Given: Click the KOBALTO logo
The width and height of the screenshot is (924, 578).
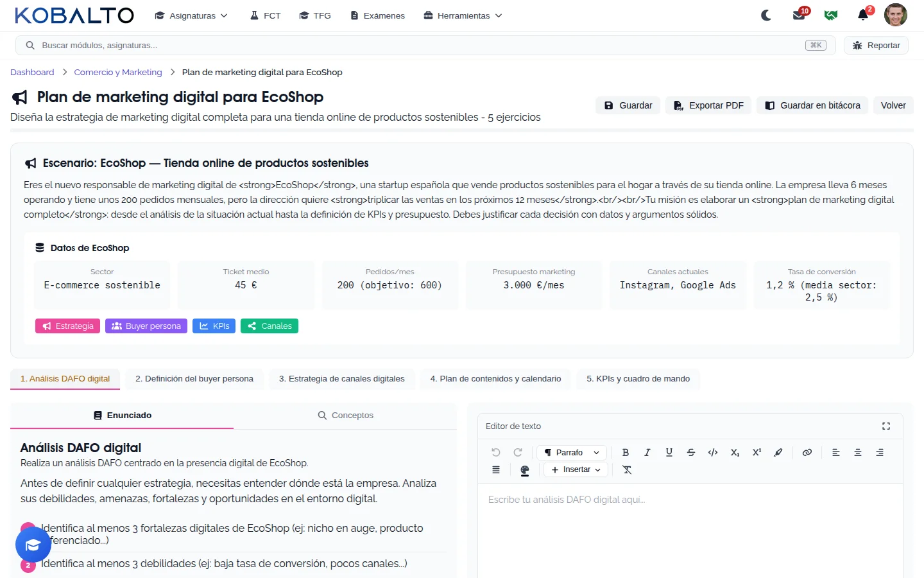Looking at the screenshot, I should 74,15.
